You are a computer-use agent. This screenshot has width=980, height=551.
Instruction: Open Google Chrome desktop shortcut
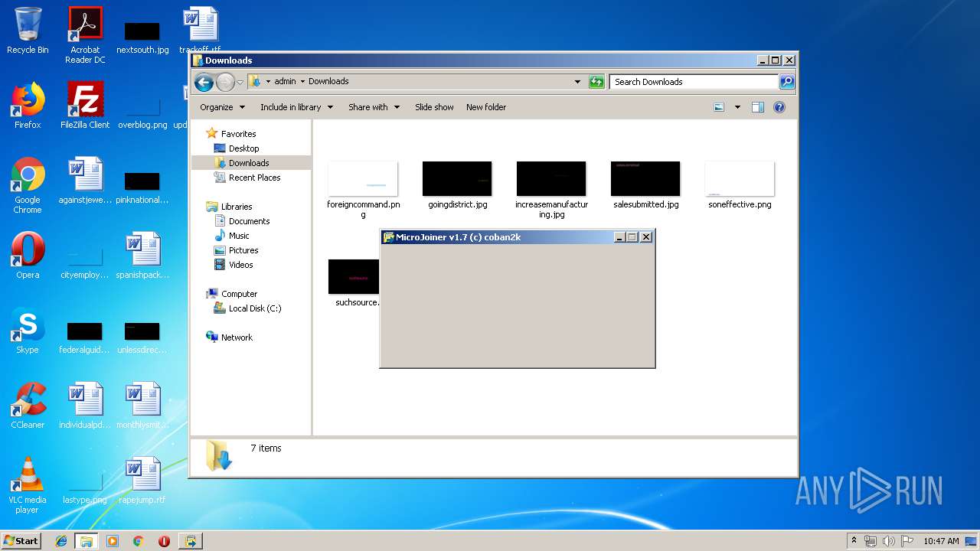pos(28,185)
